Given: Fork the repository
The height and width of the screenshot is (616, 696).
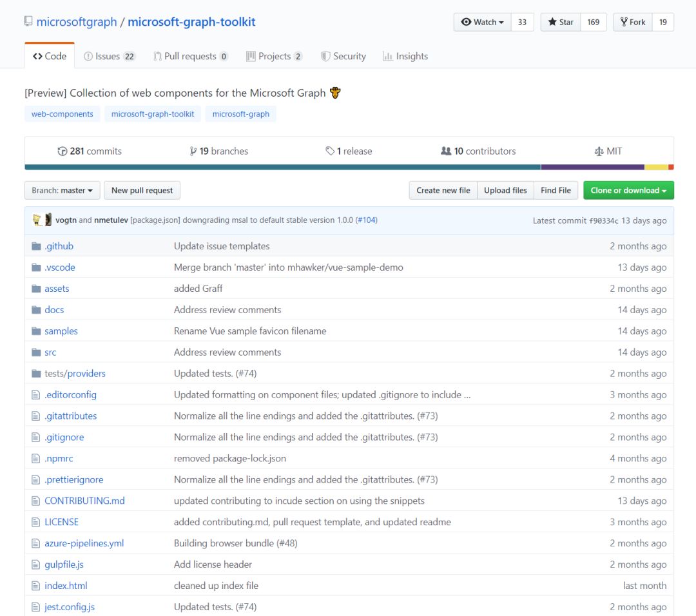Looking at the screenshot, I should pyautogui.click(x=633, y=22).
